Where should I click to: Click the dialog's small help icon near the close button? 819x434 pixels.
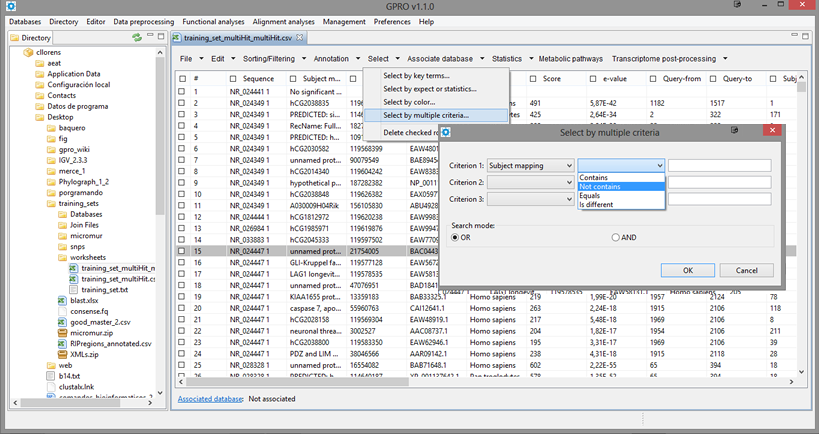(734, 130)
